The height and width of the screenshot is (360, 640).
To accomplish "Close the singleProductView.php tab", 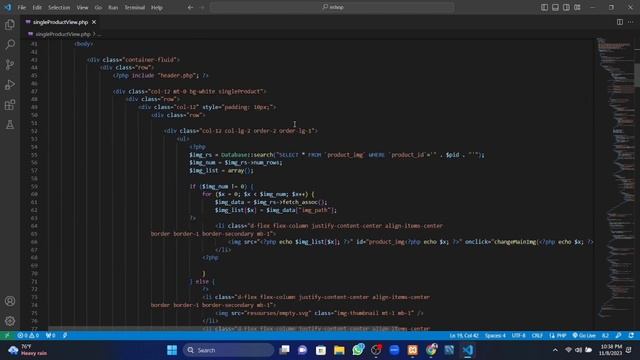I will pos(94,22).
